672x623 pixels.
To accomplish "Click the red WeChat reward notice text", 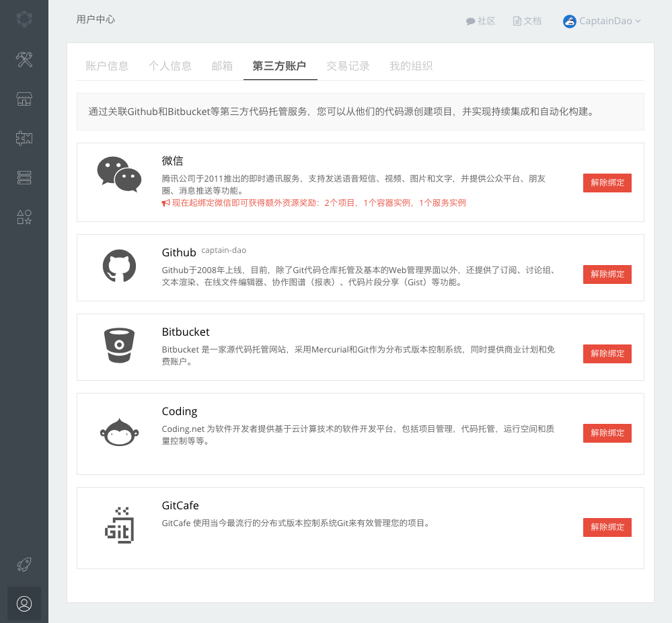I will pyautogui.click(x=319, y=203).
